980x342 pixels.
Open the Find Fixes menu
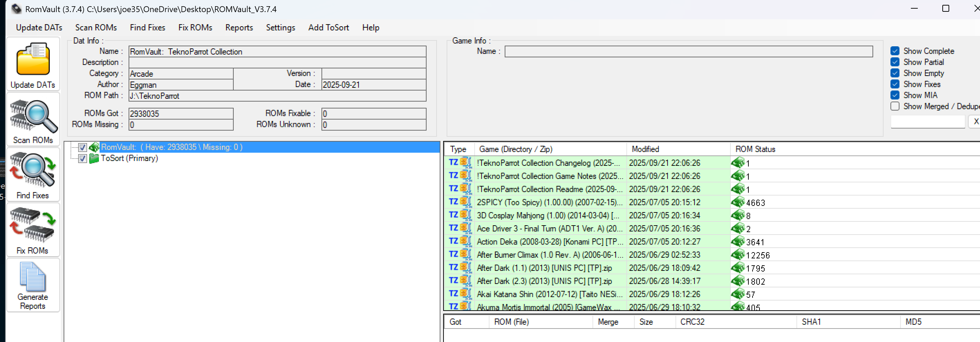148,27
